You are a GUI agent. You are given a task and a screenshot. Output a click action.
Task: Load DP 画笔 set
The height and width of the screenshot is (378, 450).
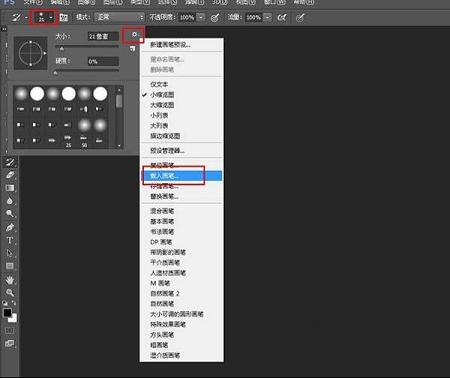[161, 242]
